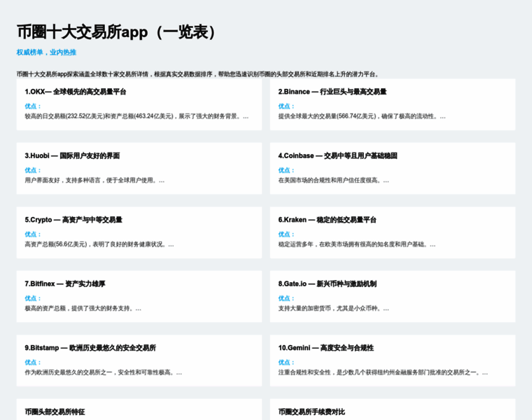Viewport: 532px width, 420px height.
Task: Click the 优点 label in the Gate.io card
Action: click(x=287, y=298)
